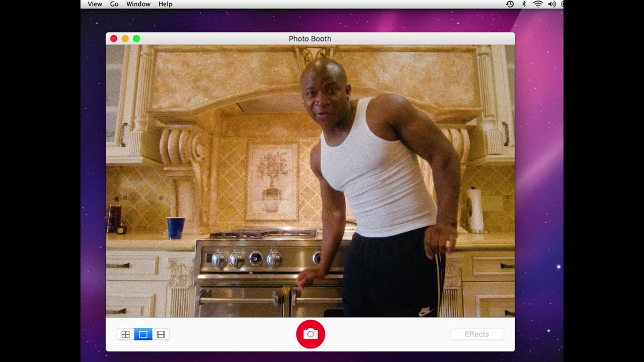Open the Wi-Fi status menu
644x362 pixels.
tap(538, 4)
